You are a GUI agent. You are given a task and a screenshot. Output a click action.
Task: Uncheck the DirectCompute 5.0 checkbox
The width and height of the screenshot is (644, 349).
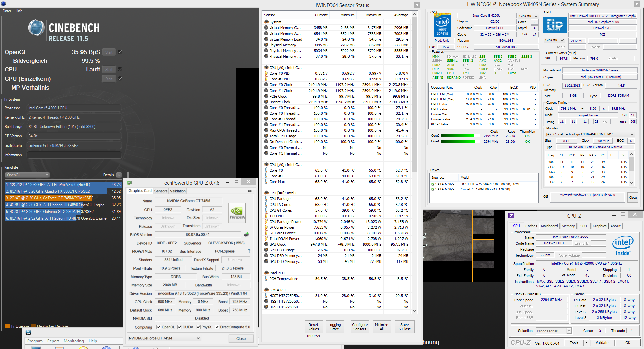pyautogui.click(x=217, y=327)
